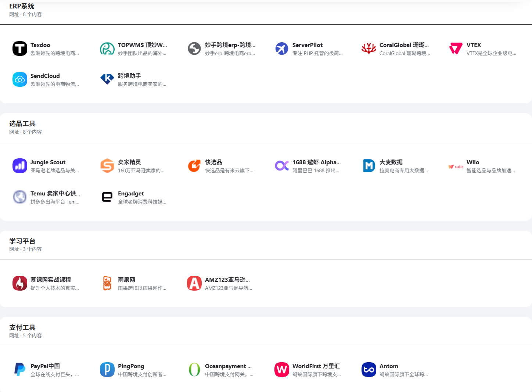Open the PayPal中国 logo icon
Image resolution: width=532 pixels, height=392 pixels.
tap(20, 370)
